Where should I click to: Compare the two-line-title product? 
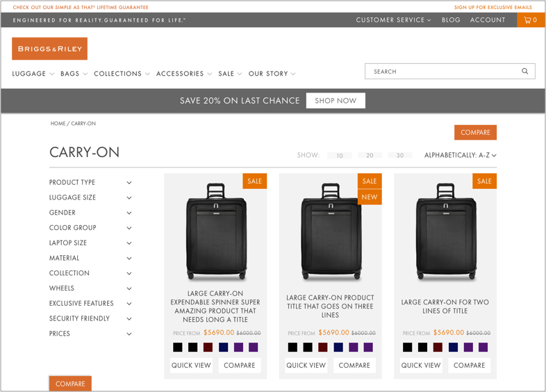(x=470, y=365)
